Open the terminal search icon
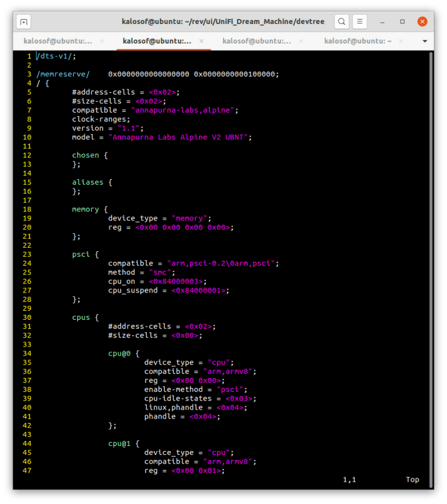447x504 pixels. click(341, 21)
